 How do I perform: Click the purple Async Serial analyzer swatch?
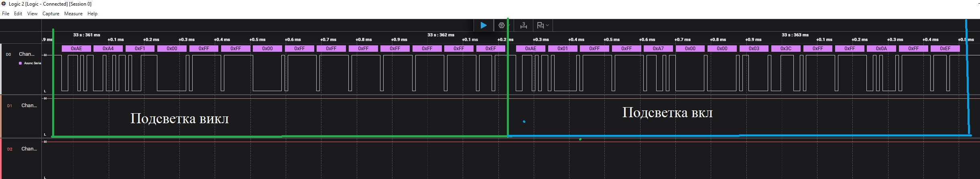(x=20, y=63)
